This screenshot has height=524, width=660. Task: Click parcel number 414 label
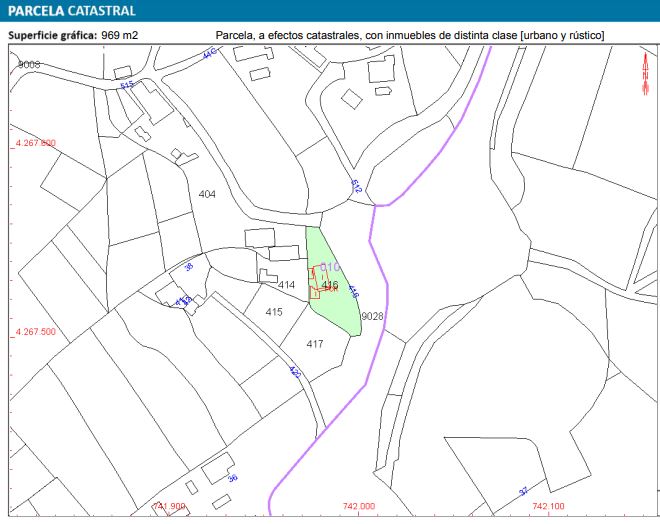tap(287, 285)
